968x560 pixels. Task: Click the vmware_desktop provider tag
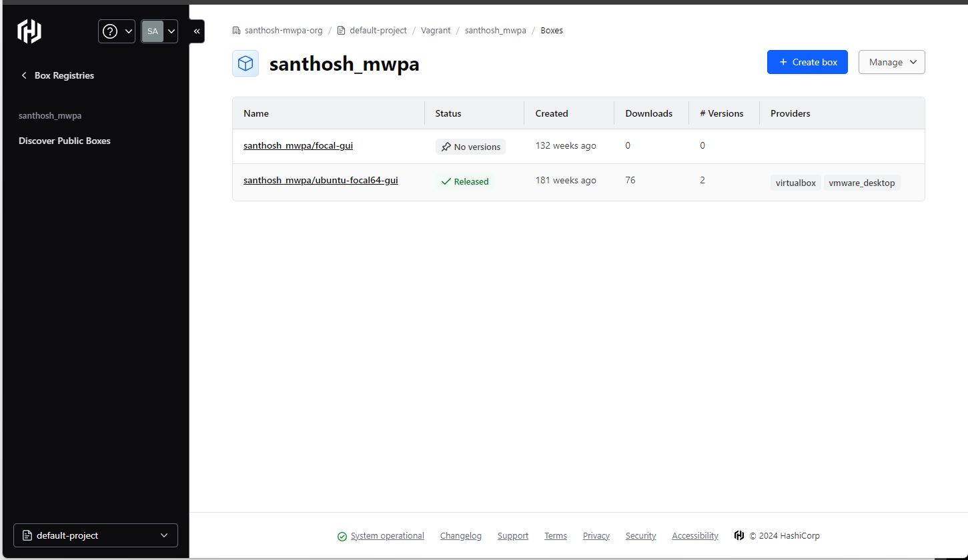coord(861,183)
